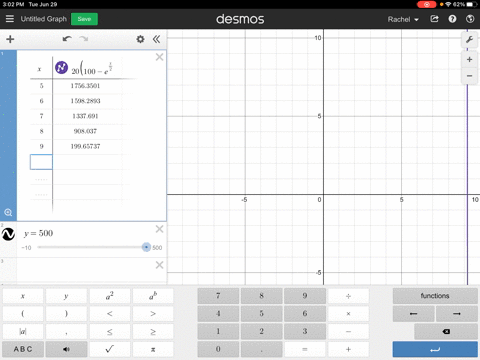Tap the x variable key
Viewport: 480px width, 360px height.
[x=23, y=296]
